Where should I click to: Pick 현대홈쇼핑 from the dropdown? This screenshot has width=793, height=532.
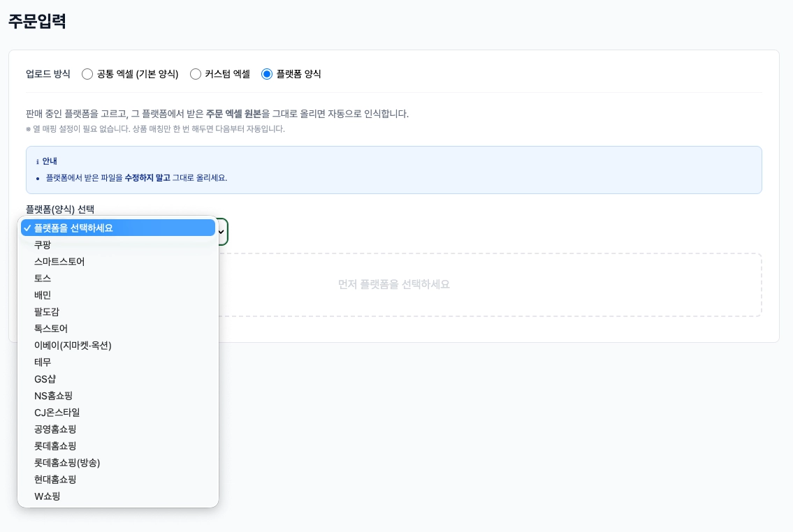tap(118, 480)
